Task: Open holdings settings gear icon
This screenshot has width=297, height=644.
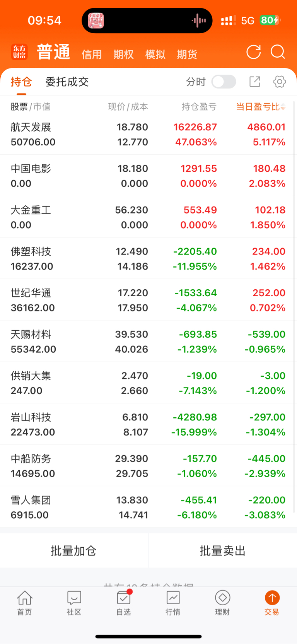Action: [280, 82]
